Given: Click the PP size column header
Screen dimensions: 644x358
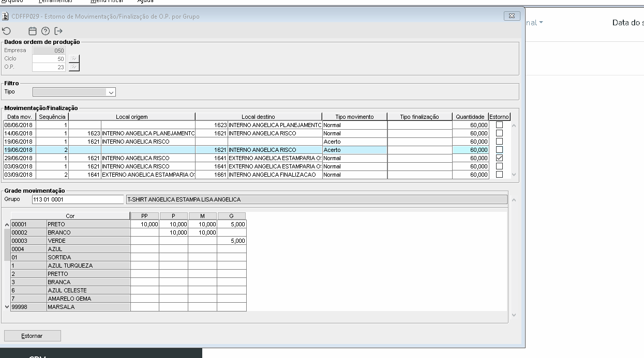Looking at the screenshot, I should tap(144, 216).
